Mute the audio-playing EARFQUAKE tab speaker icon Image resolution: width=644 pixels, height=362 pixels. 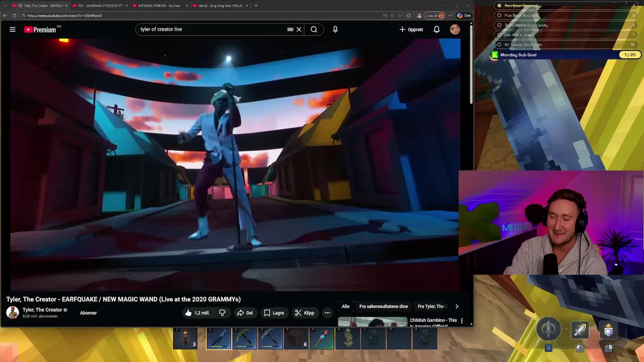20,6
